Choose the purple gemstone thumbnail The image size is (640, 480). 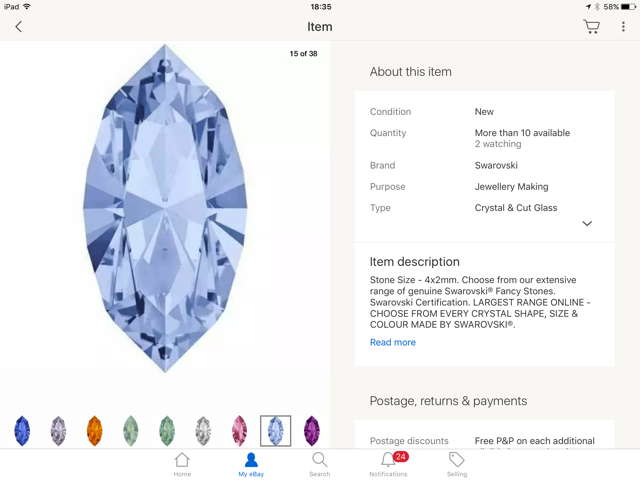coord(312,431)
